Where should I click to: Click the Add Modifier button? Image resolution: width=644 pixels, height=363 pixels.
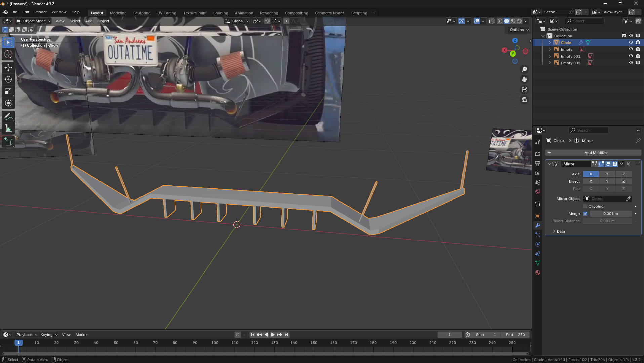(593, 153)
